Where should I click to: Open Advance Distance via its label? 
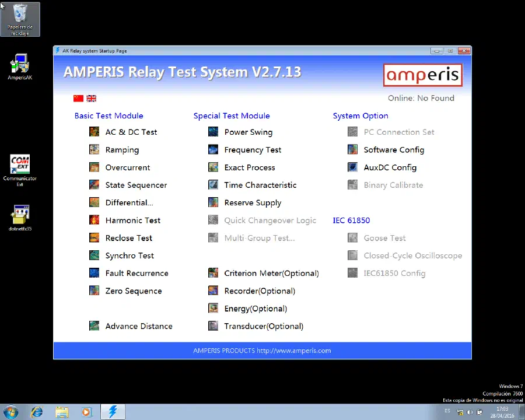point(139,326)
